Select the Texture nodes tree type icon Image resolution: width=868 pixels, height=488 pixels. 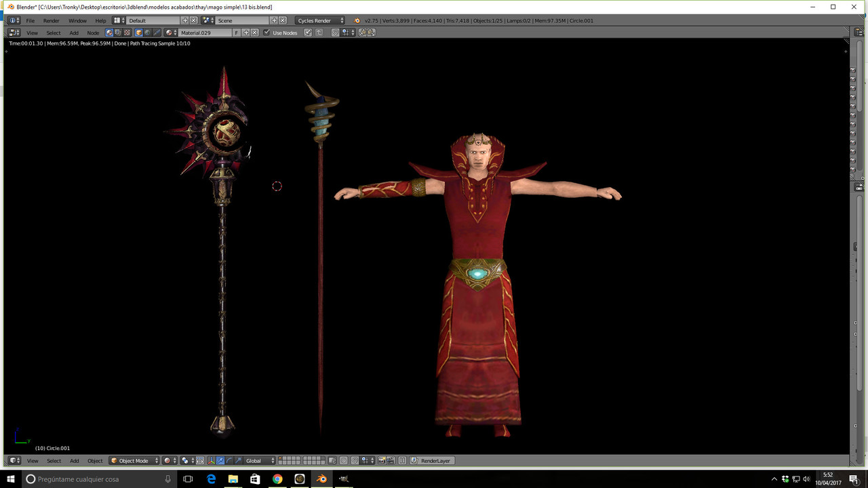click(x=127, y=33)
